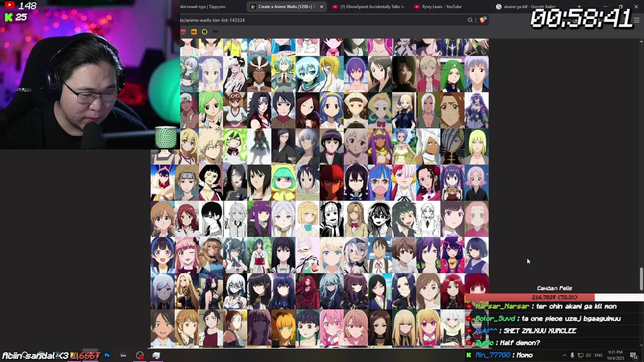
Task: Select the orange-haired green-eyed character in bottom row
Action: coord(284,327)
